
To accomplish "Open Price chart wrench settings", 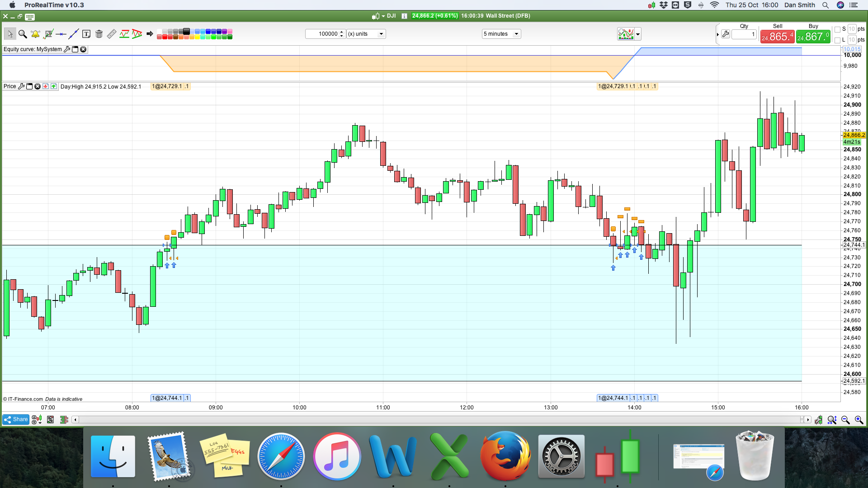I will [21, 86].
